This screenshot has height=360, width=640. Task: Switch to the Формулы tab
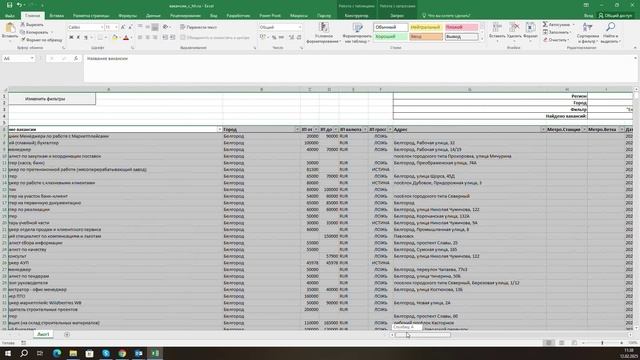pyautogui.click(x=127, y=16)
